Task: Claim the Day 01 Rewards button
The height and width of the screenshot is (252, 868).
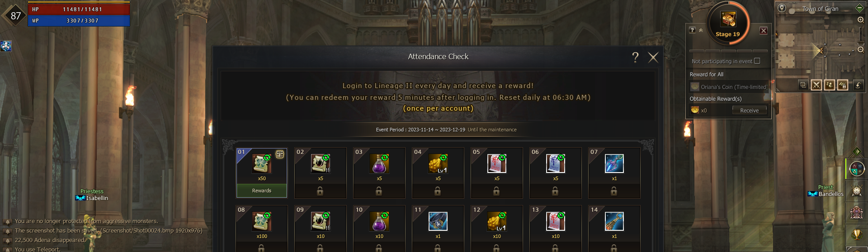Action: click(x=261, y=191)
